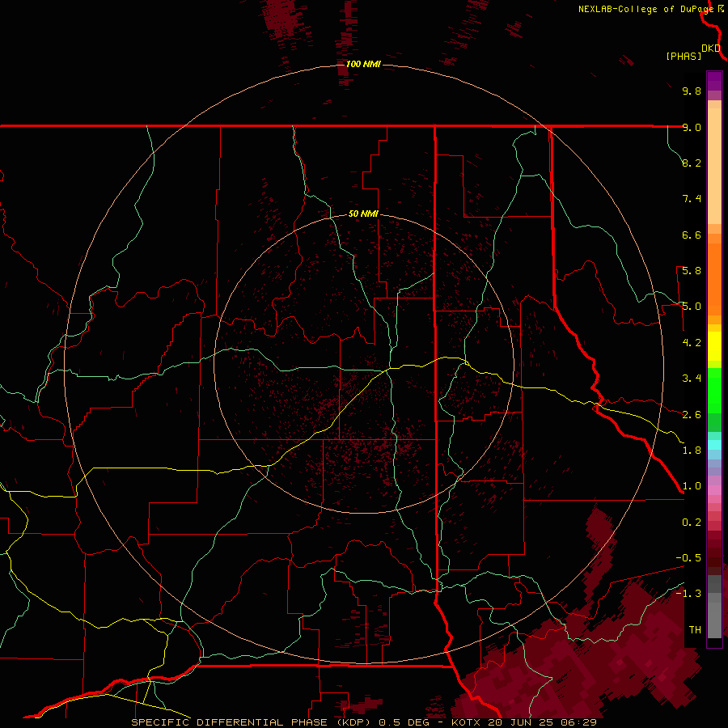The width and height of the screenshot is (728, 728).
Task: Select the 6.6 scale value label
Action: (692, 235)
